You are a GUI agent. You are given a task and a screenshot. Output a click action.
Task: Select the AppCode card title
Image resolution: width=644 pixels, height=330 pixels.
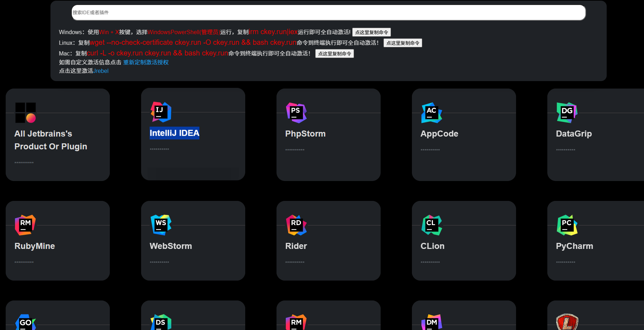439,134
